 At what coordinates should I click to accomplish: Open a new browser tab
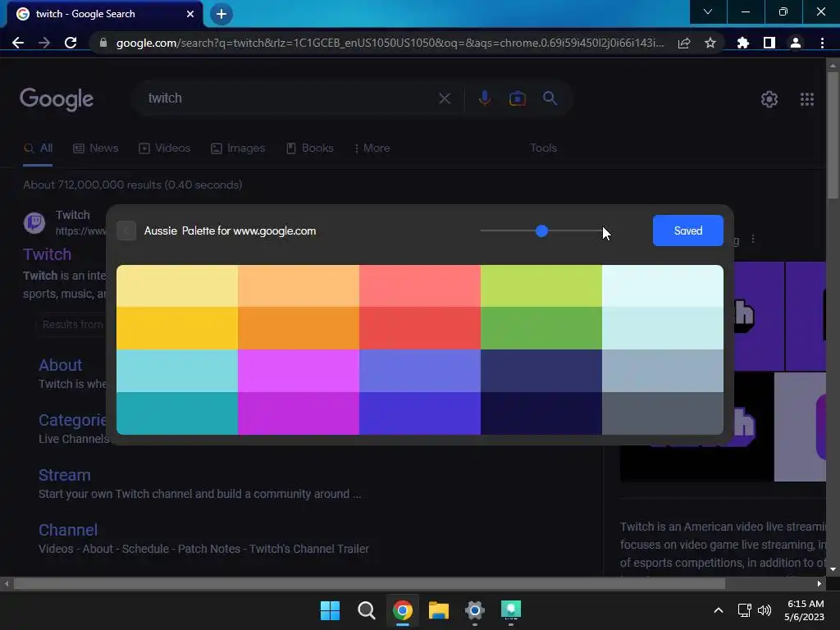click(221, 14)
